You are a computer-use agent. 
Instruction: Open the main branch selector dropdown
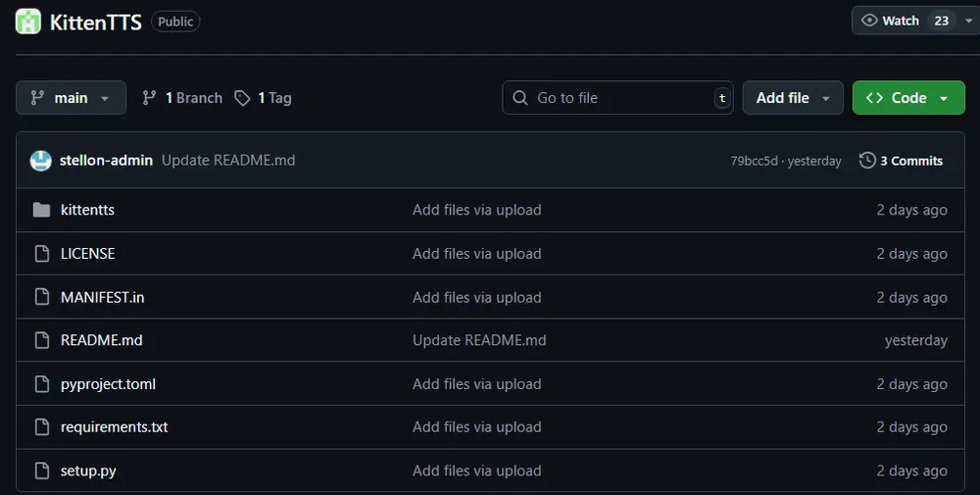(71, 98)
